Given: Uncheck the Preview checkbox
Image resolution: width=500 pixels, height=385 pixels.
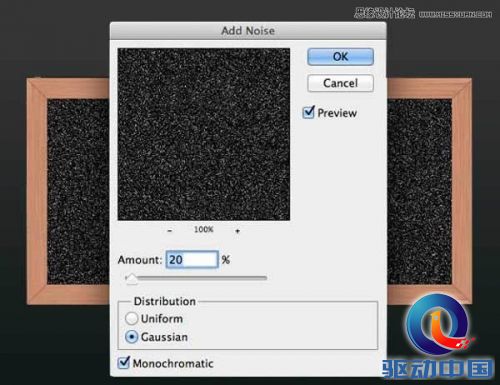Looking at the screenshot, I should pos(308,113).
